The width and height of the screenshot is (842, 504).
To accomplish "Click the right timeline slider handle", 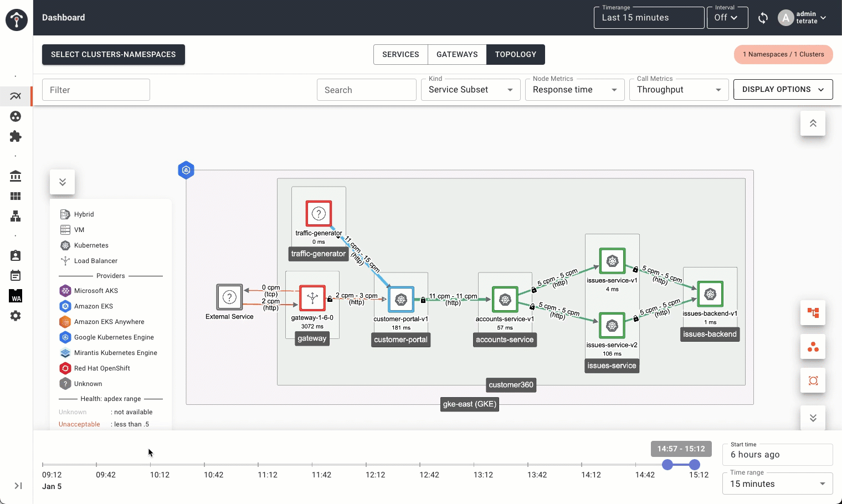I will click(x=694, y=465).
